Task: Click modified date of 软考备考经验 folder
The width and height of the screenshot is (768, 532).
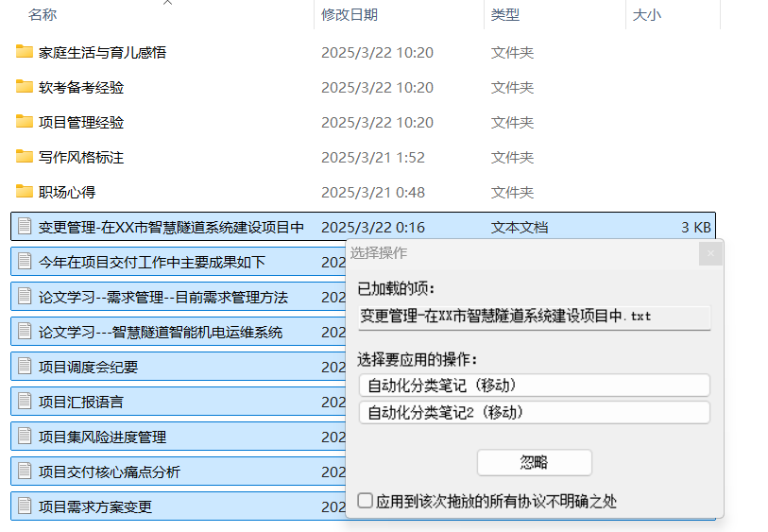Action: 377,87
